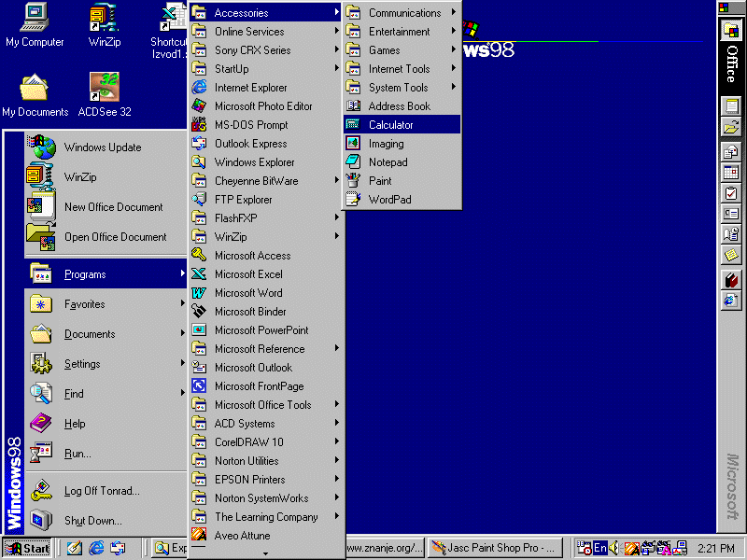Click New Task clipboard icon on Office bar
The height and width of the screenshot is (560, 747).
pyautogui.click(x=731, y=193)
